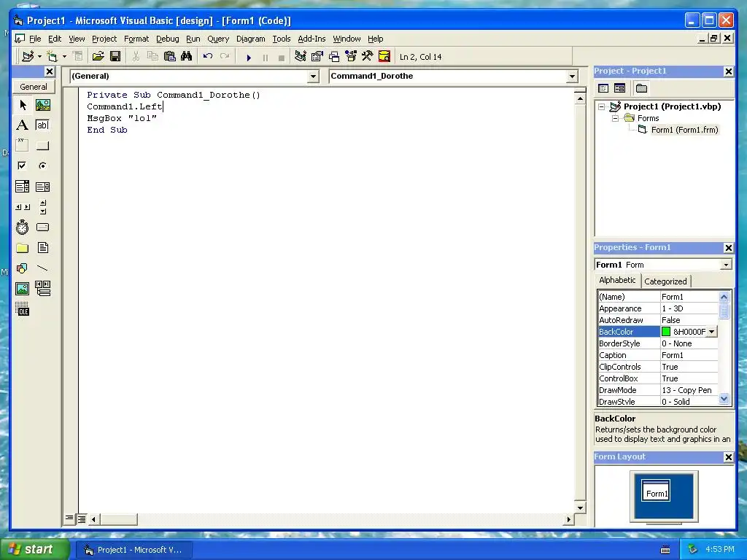Image resolution: width=747 pixels, height=560 pixels.
Task: Open the Data View Window icon
Action: [x=384, y=56]
